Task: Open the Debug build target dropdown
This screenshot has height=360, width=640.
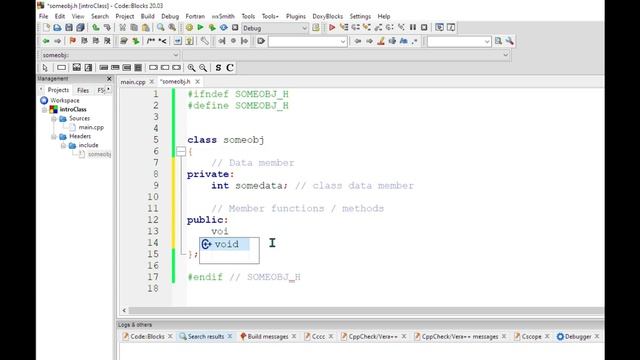Action: pyautogui.click(x=275, y=28)
